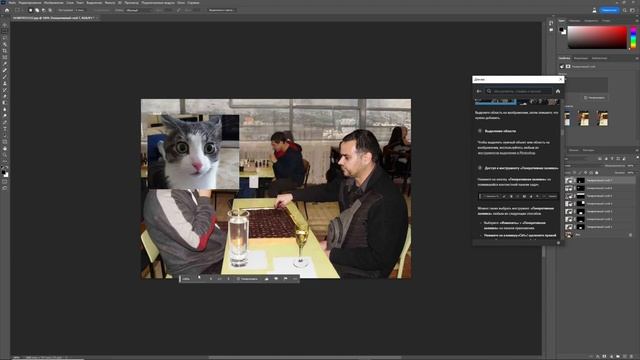This screenshot has width=640, height=360.
Task: Select the Lasso tool
Action: tap(5, 38)
